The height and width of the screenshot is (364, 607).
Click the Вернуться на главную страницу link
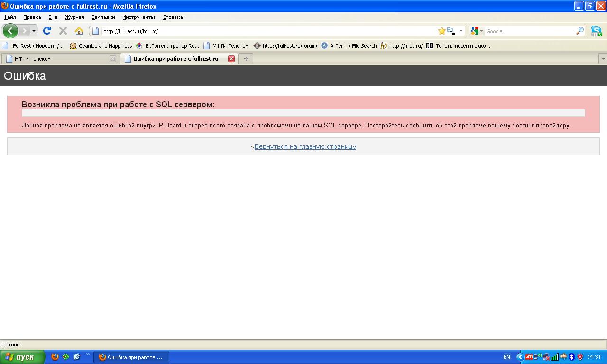click(305, 146)
